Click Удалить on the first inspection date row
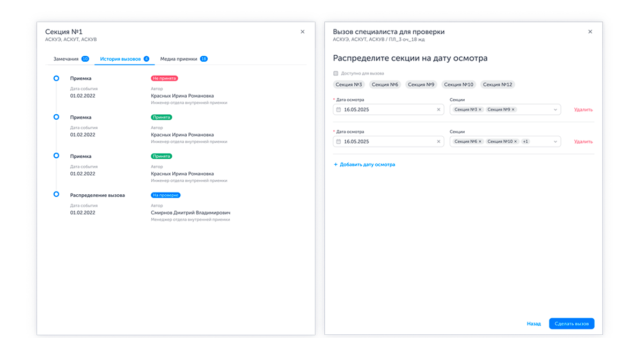644x338 pixels. (584, 109)
